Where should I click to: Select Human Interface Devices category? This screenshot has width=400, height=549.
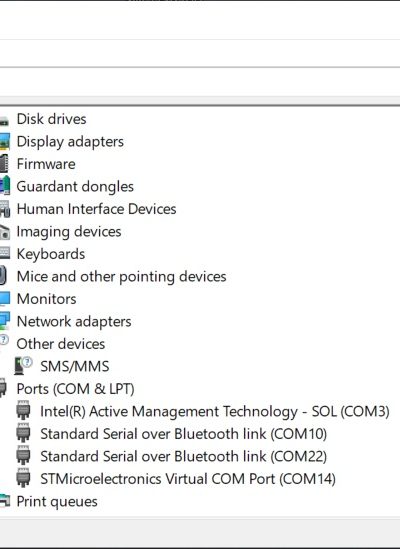96,209
